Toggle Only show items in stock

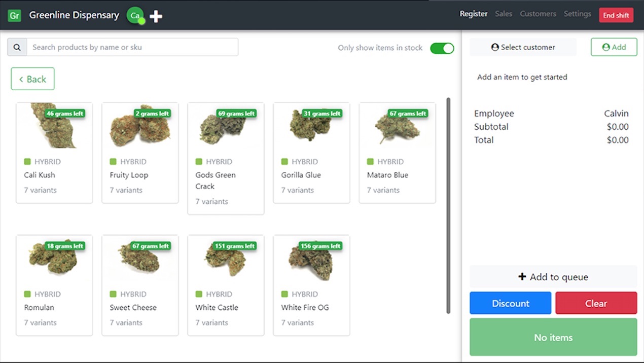click(x=442, y=48)
